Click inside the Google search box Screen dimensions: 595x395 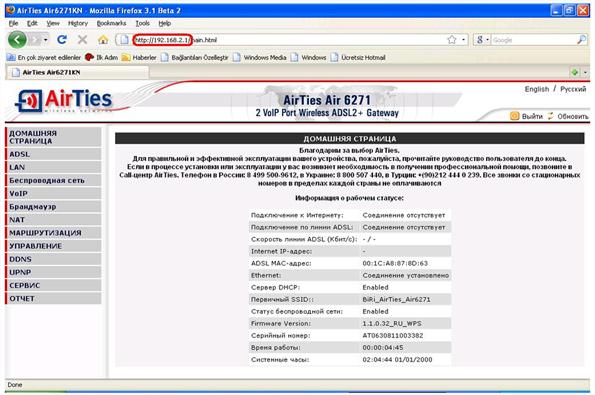point(533,39)
